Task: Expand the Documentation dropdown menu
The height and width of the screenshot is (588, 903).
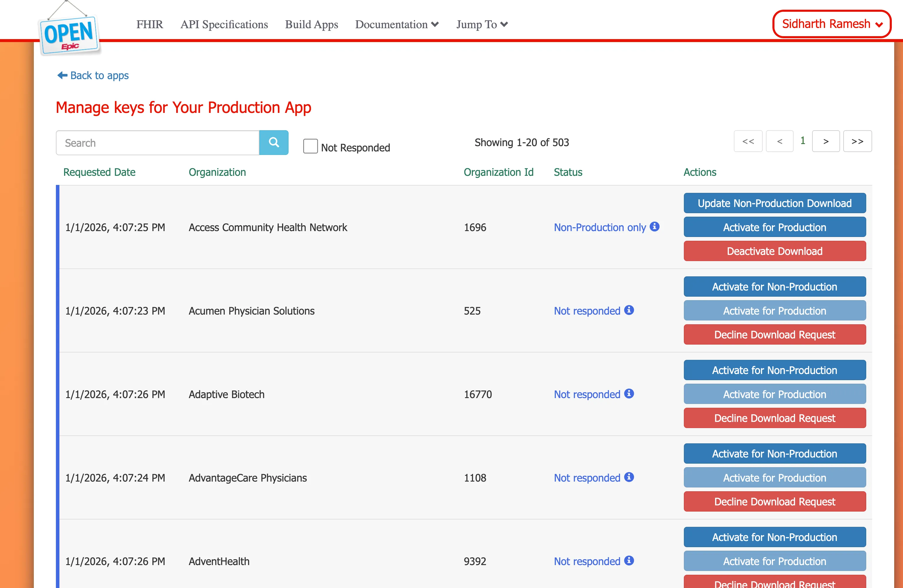Action: click(397, 24)
